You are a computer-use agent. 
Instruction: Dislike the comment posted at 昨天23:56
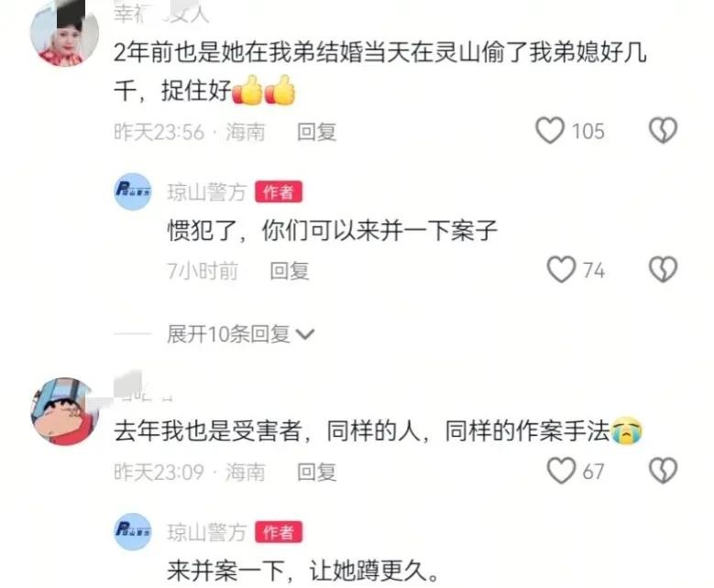click(663, 131)
